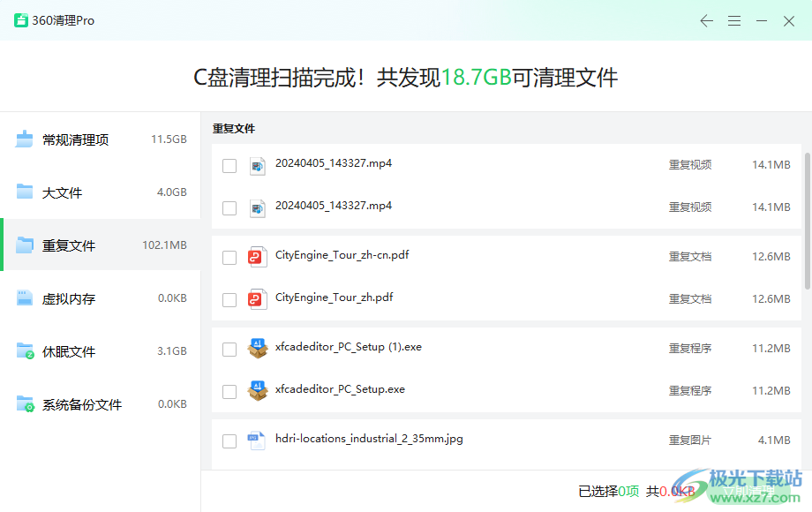Click the 360清理Pro app logo
Image resolution: width=812 pixels, height=512 pixels.
click(21, 20)
